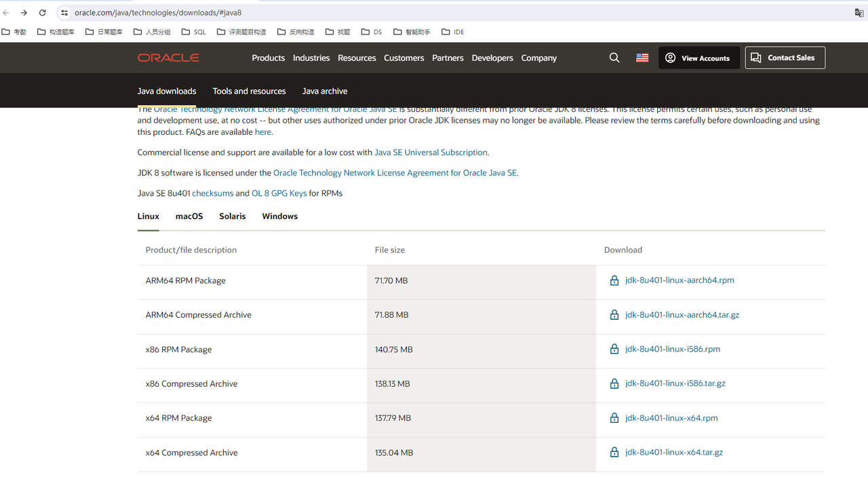Open the 考勤 bookmark folder
This screenshot has height=477, width=868.
tap(14, 32)
